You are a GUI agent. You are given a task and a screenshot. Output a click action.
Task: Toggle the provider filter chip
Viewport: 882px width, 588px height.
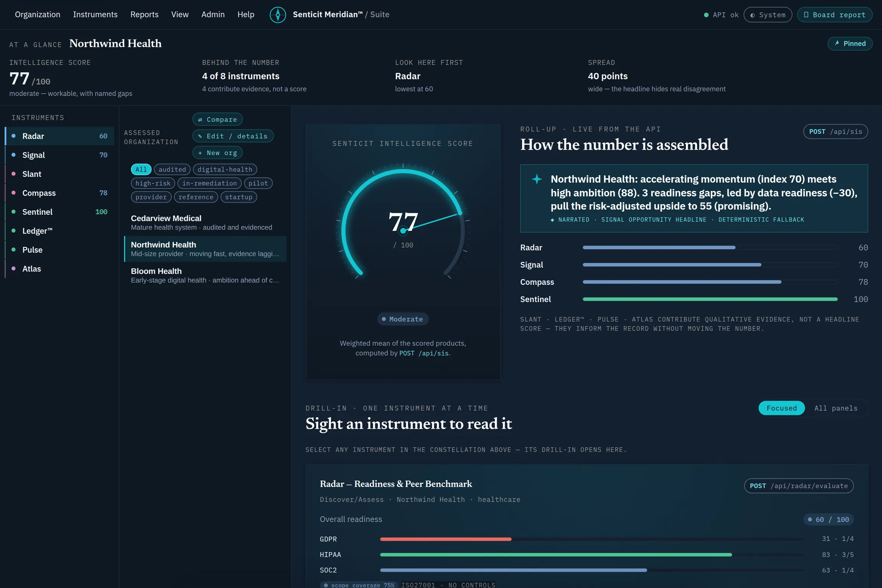click(151, 197)
